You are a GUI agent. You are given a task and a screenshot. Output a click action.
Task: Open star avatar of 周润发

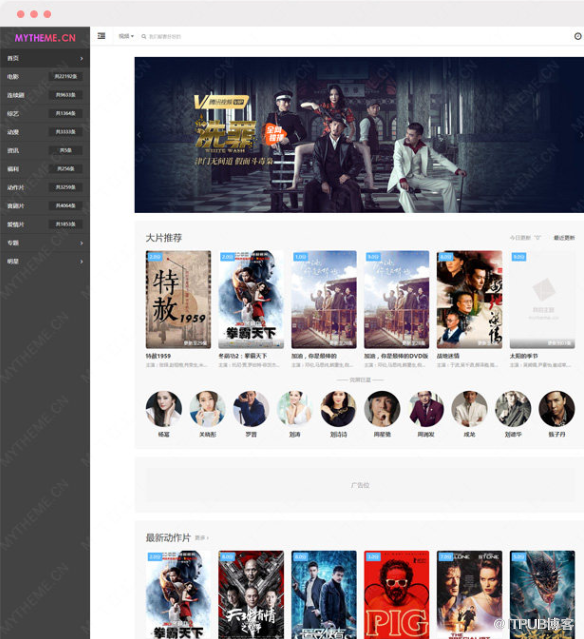(426, 409)
